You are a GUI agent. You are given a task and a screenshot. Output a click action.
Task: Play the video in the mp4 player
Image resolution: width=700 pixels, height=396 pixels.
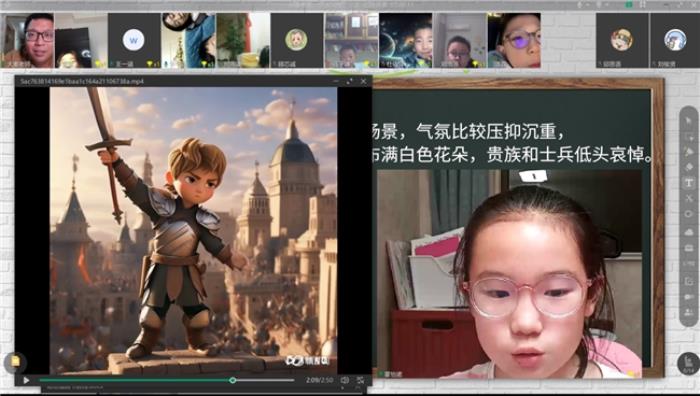pyautogui.click(x=26, y=380)
